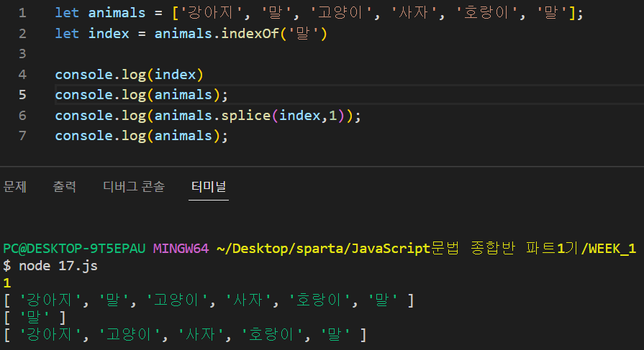The width and height of the screenshot is (644, 350).
Task: Click 'indexOf' method call on line 2
Action: tap(250, 33)
